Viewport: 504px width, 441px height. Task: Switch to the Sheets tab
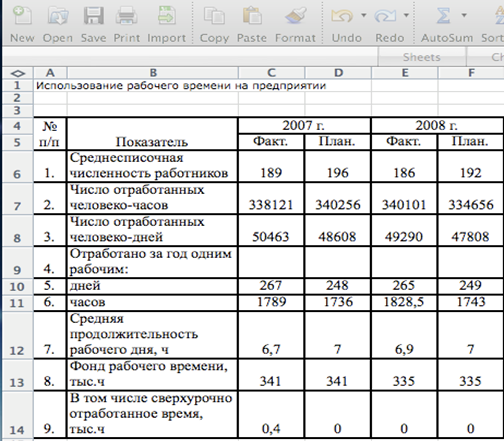click(422, 57)
